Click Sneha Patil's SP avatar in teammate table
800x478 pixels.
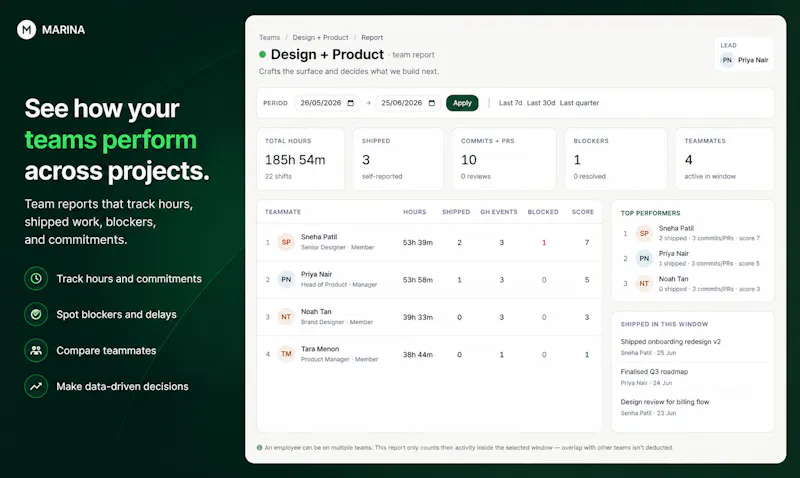(286, 242)
